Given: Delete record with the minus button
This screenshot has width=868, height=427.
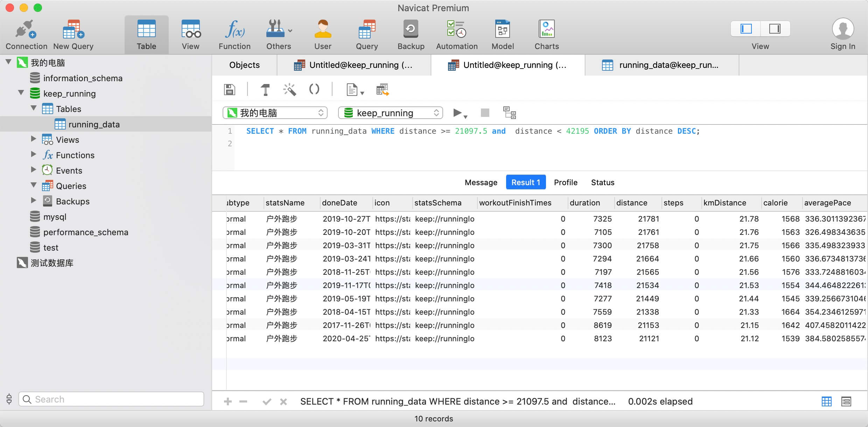Looking at the screenshot, I should [243, 401].
